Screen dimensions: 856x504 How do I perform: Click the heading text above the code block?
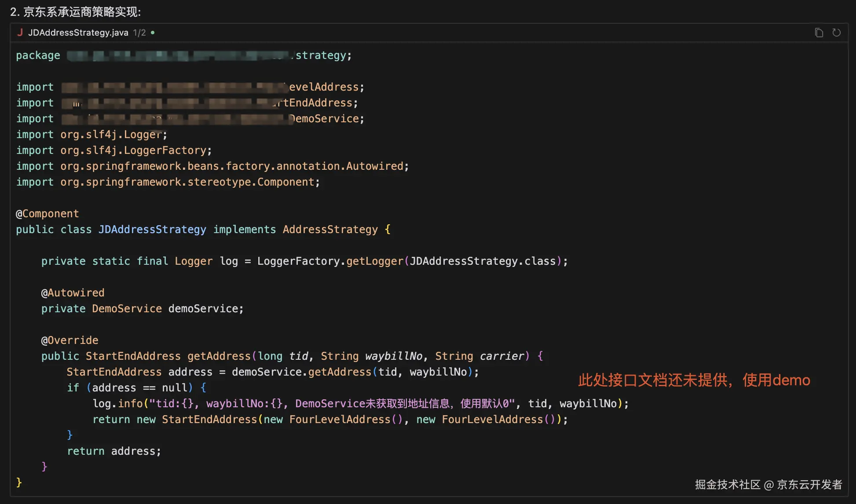tap(75, 12)
